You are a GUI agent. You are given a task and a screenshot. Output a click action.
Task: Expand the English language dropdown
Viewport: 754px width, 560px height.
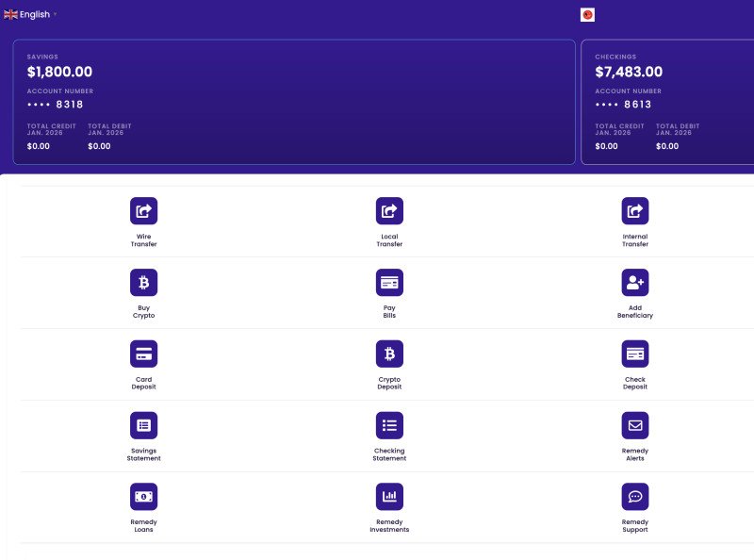coord(30,15)
